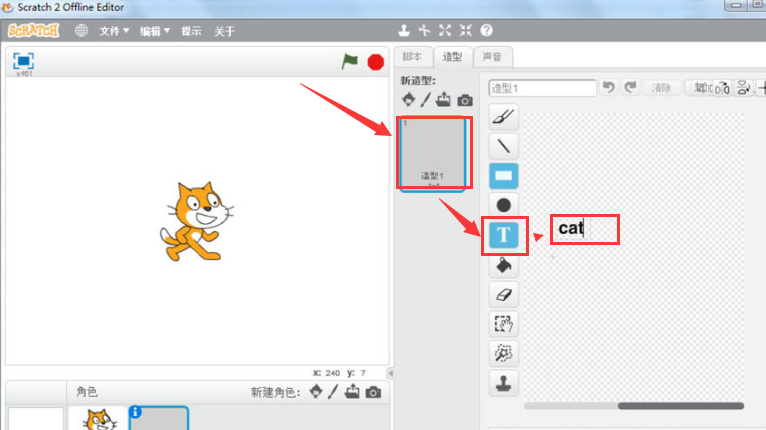
Task: Click the Scratch logo
Action: pyautogui.click(x=33, y=31)
